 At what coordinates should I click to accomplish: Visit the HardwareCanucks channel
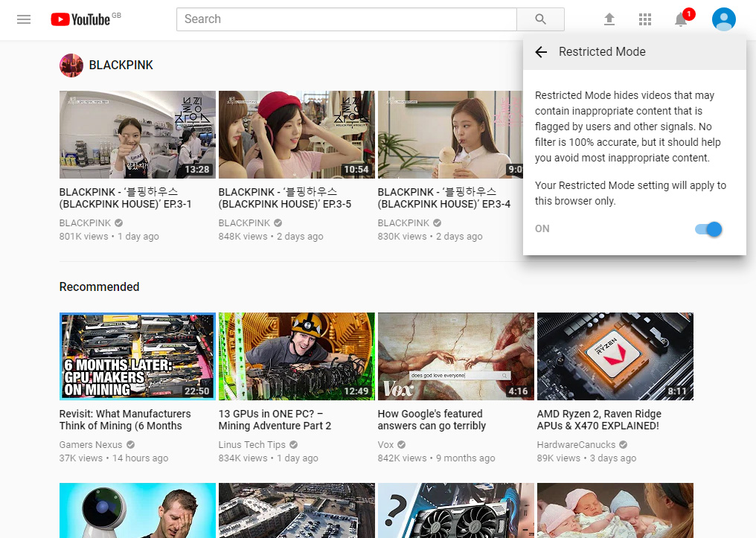coord(576,444)
